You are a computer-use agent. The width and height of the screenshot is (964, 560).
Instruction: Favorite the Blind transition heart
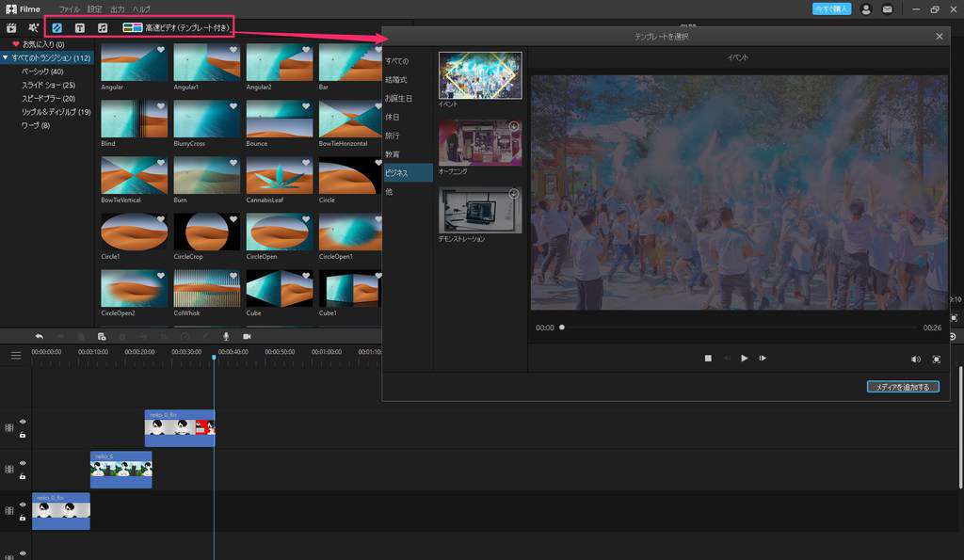pos(160,106)
